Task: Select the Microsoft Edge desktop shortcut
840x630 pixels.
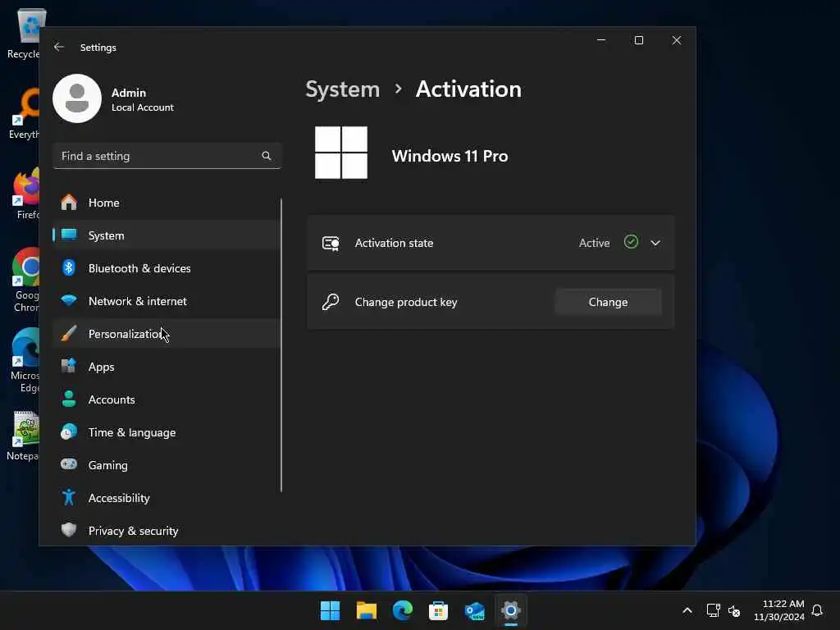Action: [x=24, y=360]
